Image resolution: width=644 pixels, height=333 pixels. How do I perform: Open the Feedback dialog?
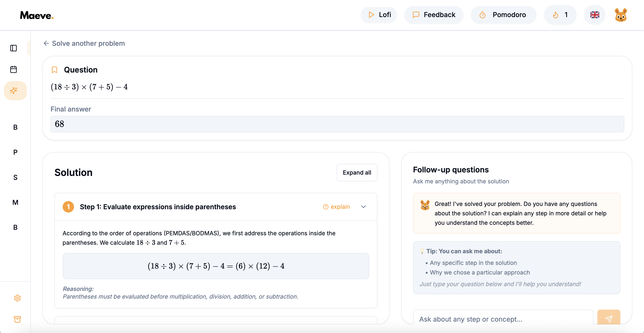(434, 15)
